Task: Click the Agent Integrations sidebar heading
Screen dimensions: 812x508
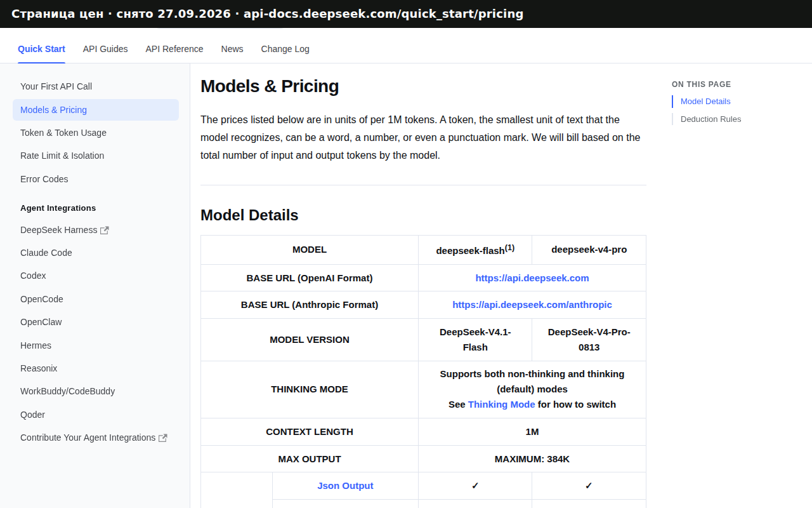Action: tap(58, 208)
